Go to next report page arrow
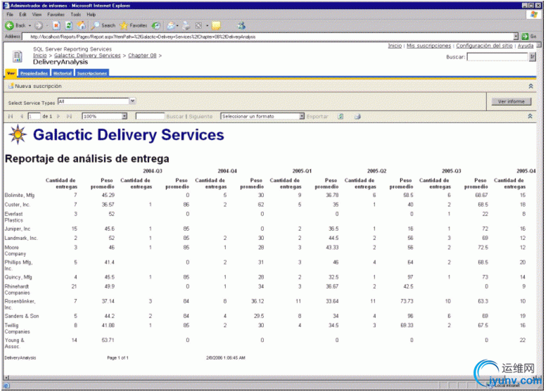 point(58,116)
